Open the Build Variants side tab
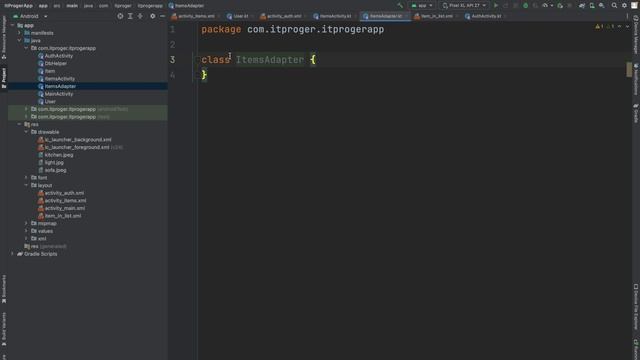 (4, 329)
